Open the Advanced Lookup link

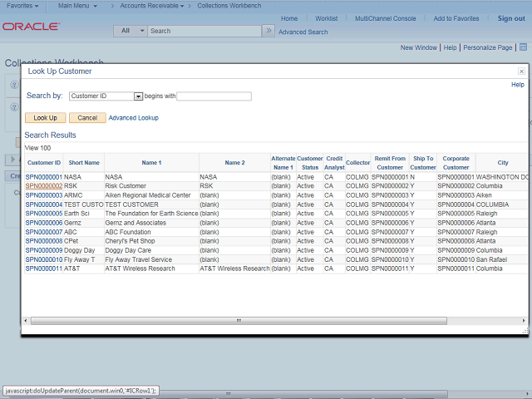point(134,118)
